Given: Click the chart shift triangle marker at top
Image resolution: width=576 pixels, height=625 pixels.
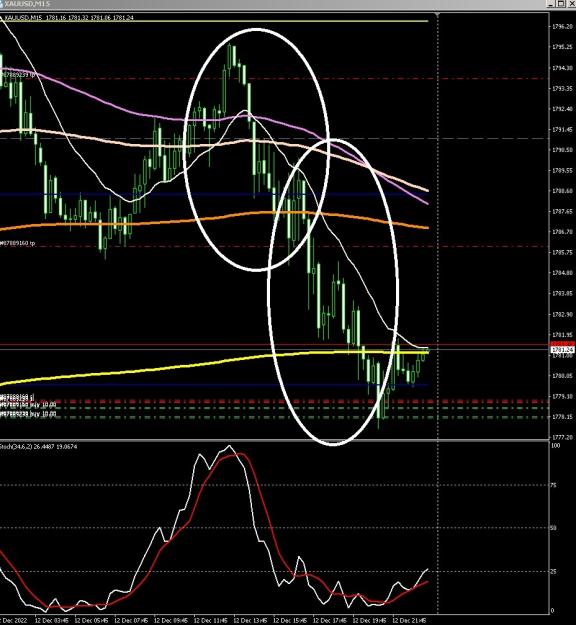Looking at the screenshot, I should tap(437, 15).
